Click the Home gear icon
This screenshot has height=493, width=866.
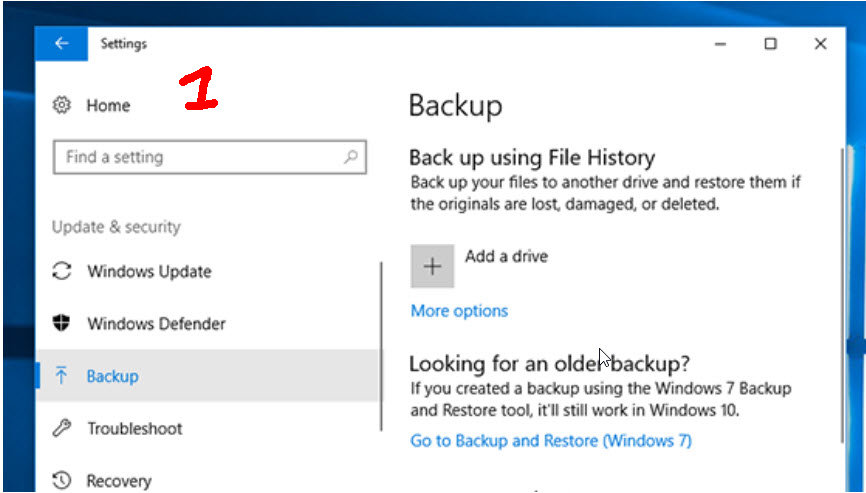click(x=62, y=105)
